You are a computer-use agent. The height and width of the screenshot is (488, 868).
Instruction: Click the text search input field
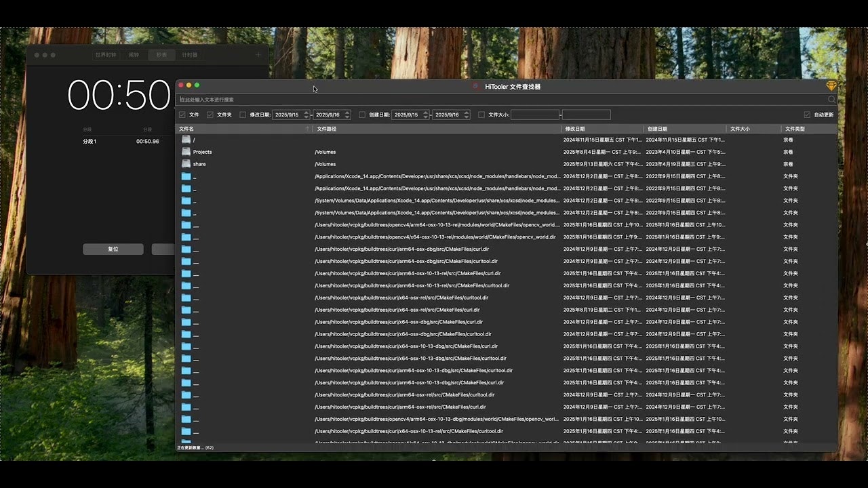pyautogui.click(x=407, y=99)
